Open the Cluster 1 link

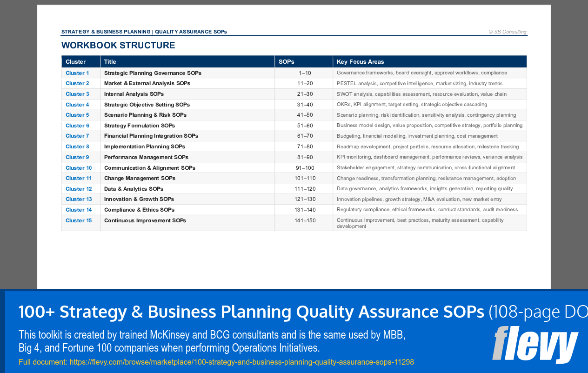(77, 73)
